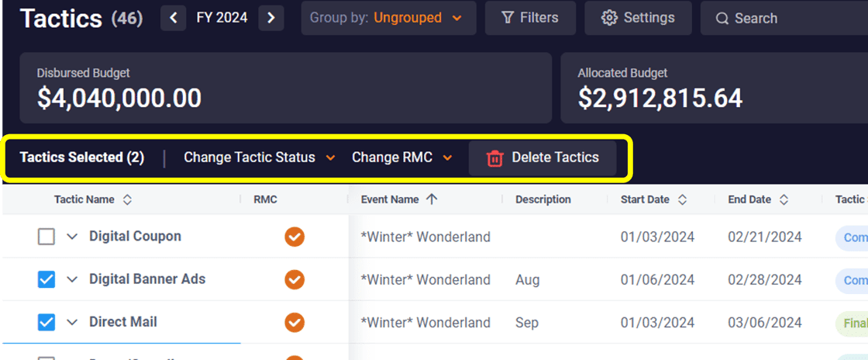The width and height of the screenshot is (868, 360).
Task: Click the red trash Delete Tactics icon
Action: [494, 158]
